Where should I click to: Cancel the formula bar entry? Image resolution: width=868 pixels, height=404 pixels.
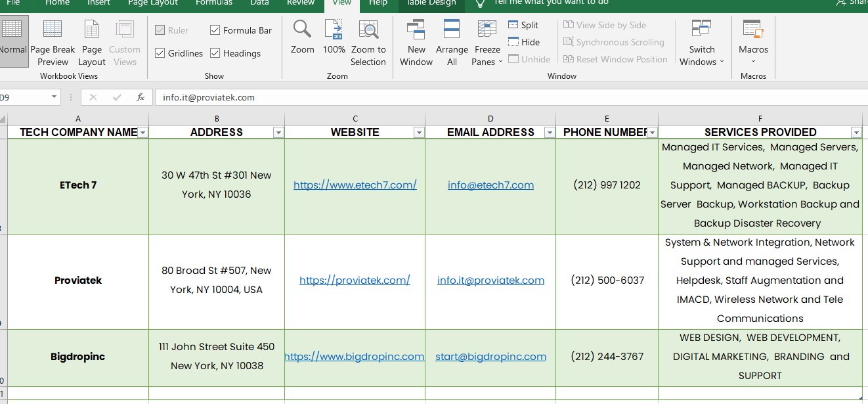point(93,97)
